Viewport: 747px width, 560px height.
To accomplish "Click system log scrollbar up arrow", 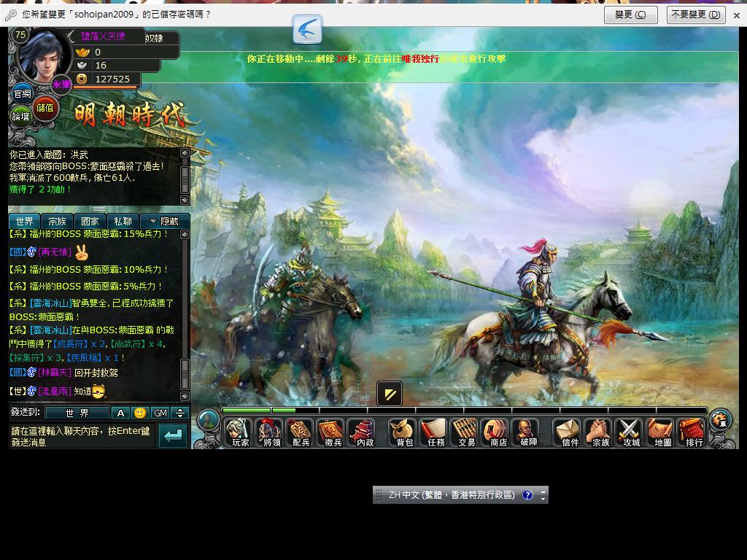I will (185, 153).
